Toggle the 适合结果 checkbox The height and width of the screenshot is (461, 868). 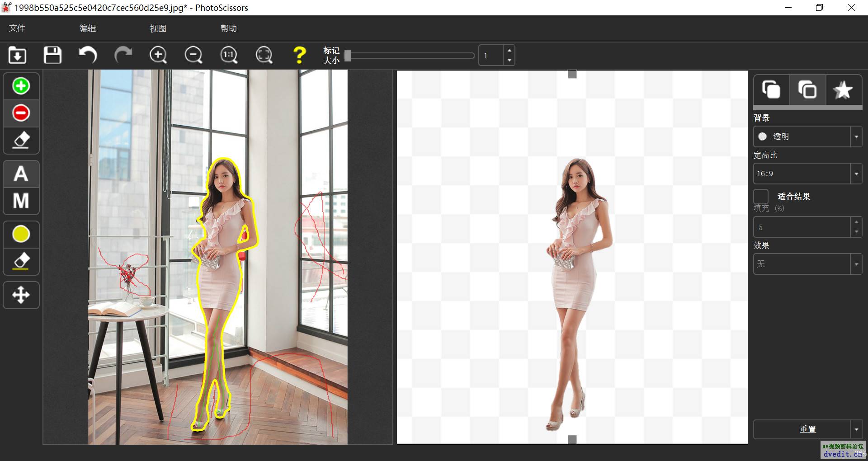pyautogui.click(x=761, y=197)
